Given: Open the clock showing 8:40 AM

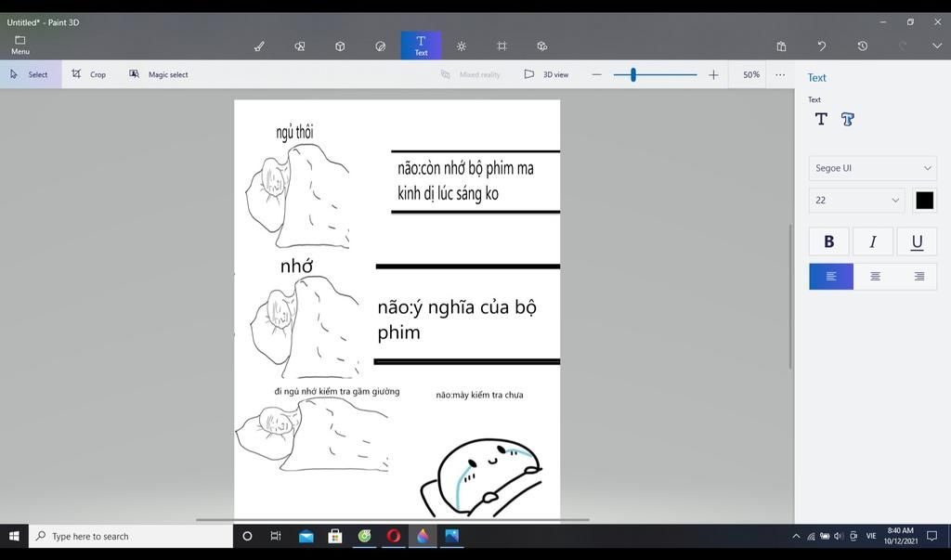Looking at the screenshot, I should point(901,536).
